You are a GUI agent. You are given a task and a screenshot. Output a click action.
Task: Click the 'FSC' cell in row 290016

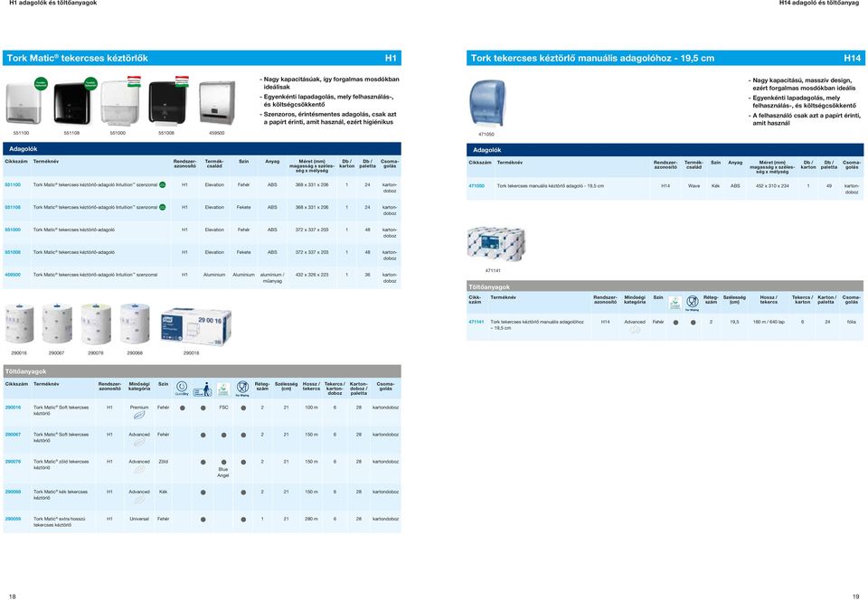point(223,408)
